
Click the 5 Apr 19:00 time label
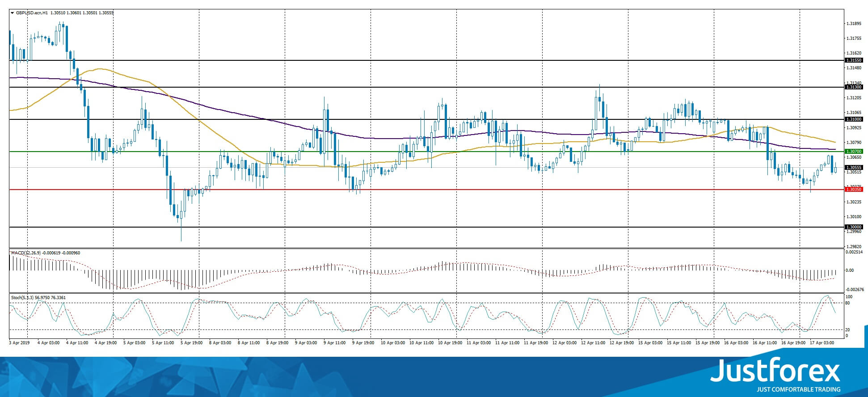(191, 343)
